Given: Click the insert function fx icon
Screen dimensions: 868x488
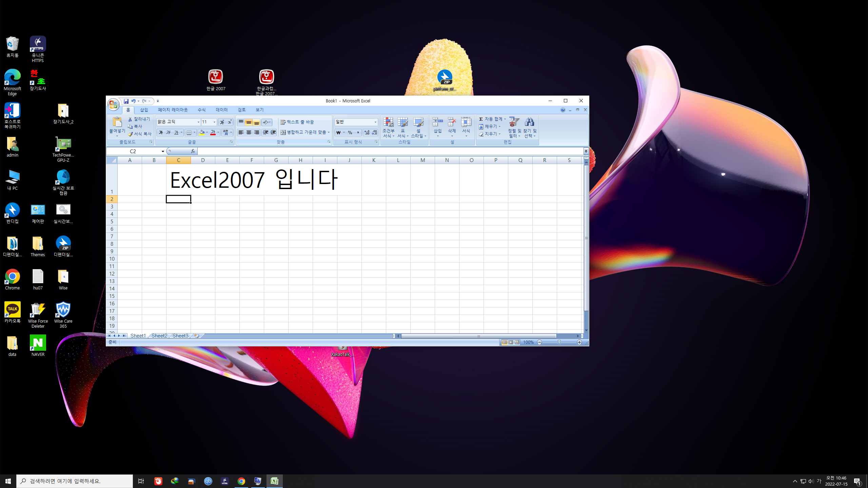Looking at the screenshot, I should click(x=193, y=151).
